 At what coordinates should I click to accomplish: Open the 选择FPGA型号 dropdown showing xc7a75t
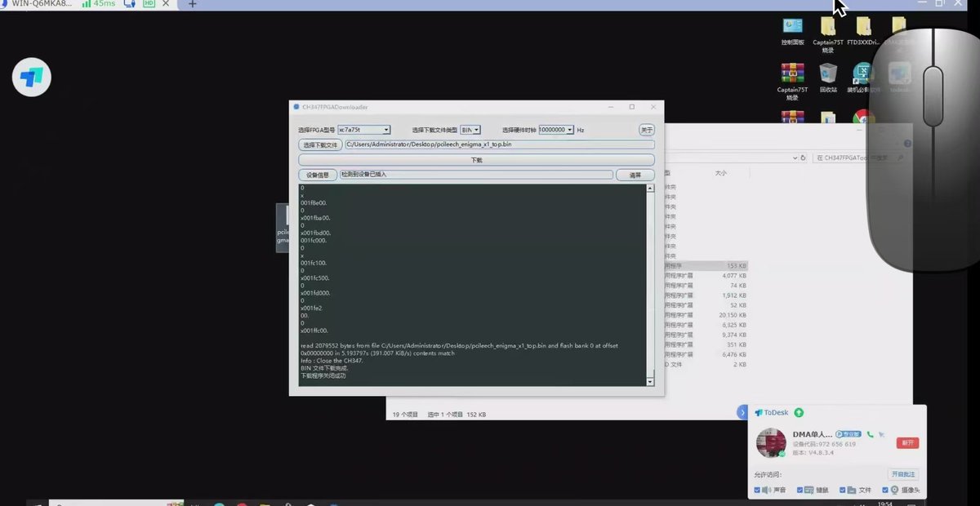pyautogui.click(x=364, y=130)
